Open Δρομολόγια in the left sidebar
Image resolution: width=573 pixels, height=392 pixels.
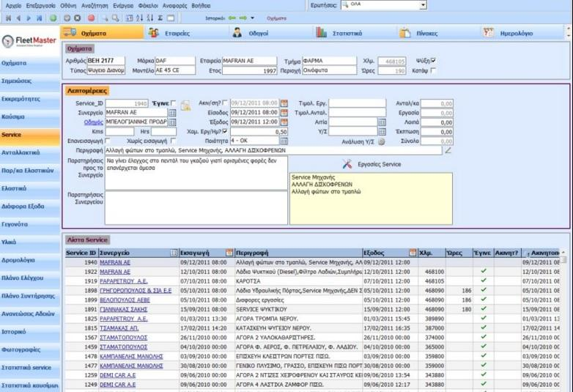click(x=30, y=260)
